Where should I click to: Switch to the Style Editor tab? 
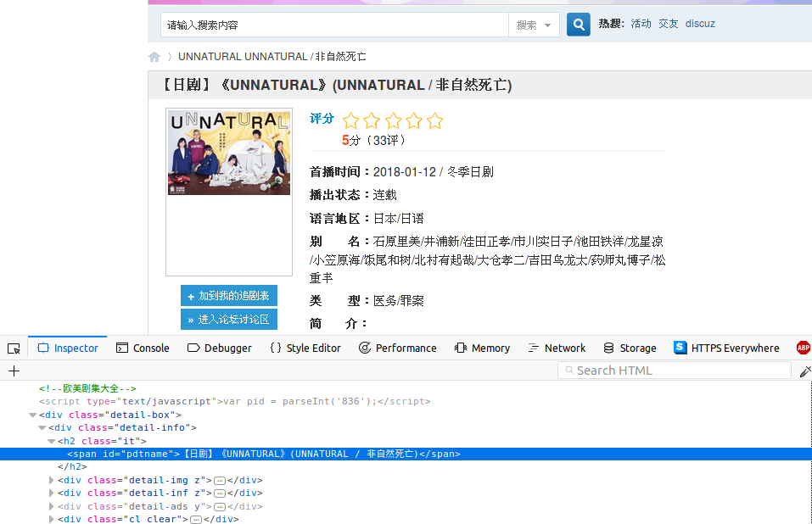click(305, 348)
